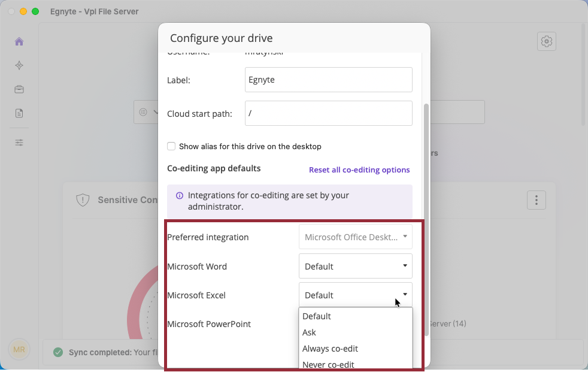The height and width of the screenshot is (372, 588).
Task: Click the MR user avatar
Action: 19,349
